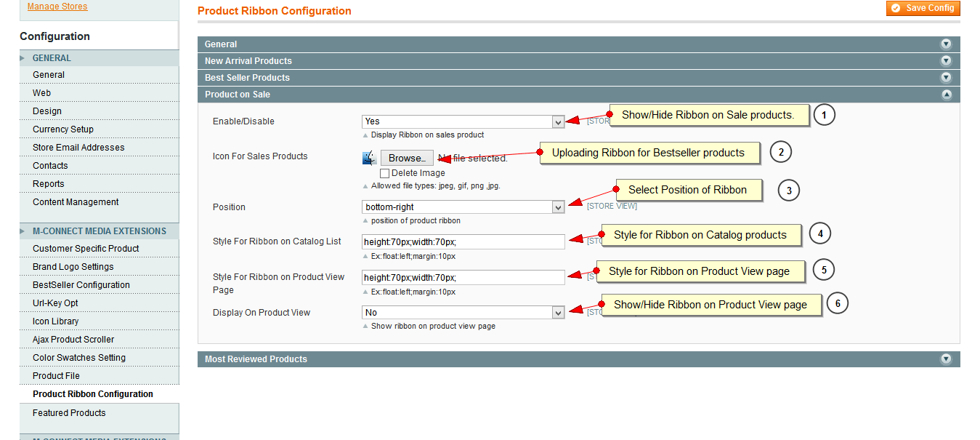The height and width of the screenshot is (440, 980).
Task: Go to BestSeller Configuration in sidebar
Action: tap(81, 285)
